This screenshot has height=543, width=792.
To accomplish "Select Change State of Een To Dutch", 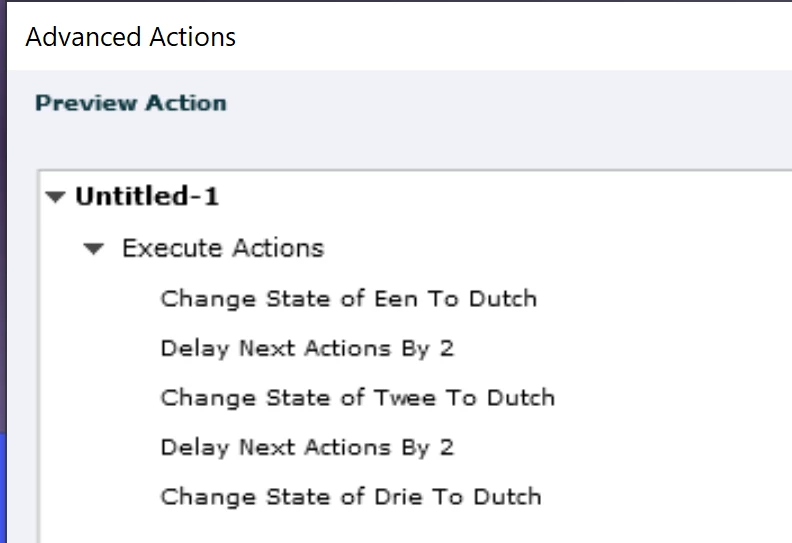I will tap(349, 299).
